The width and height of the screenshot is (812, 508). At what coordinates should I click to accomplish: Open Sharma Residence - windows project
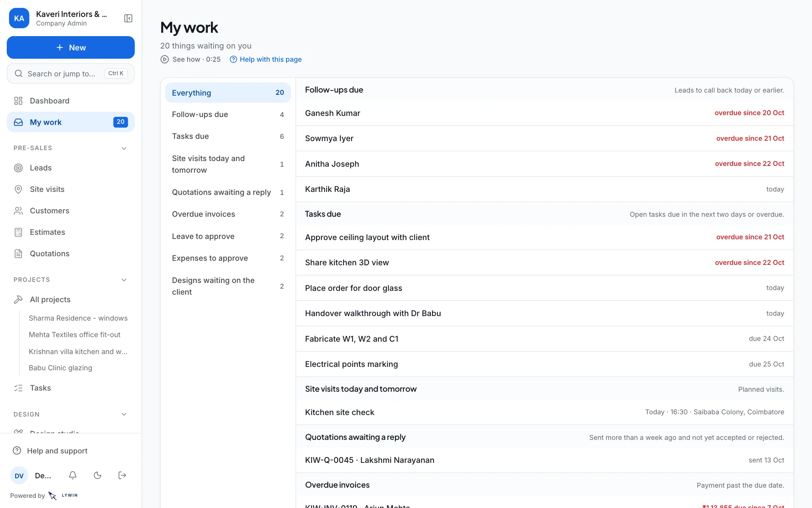pyautogui.click(x=78, y=318)
